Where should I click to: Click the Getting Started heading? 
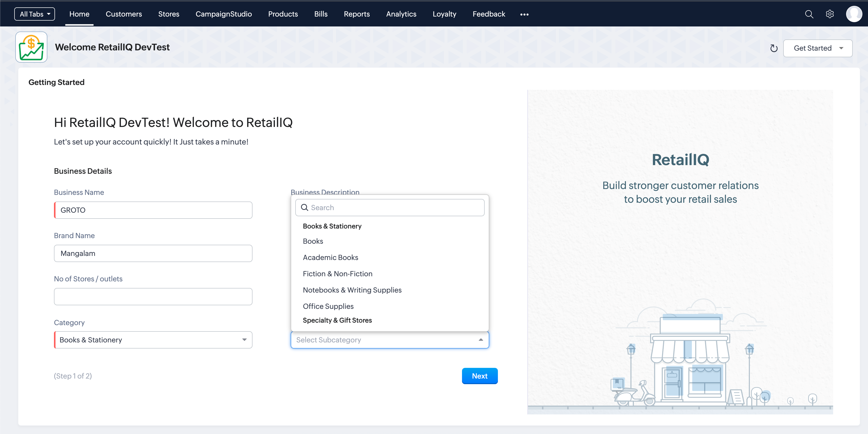[x=56, y=82]
